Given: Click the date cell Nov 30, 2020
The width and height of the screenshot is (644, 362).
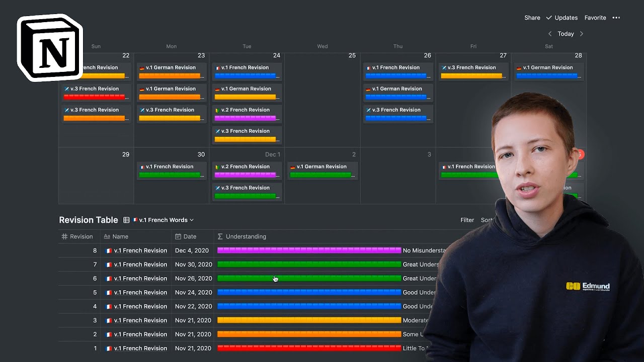Looking at the screenshot, I should [x=193, y=264].
